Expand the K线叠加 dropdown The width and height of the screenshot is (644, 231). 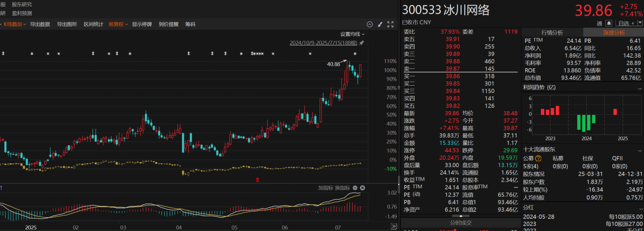(15, 24)
